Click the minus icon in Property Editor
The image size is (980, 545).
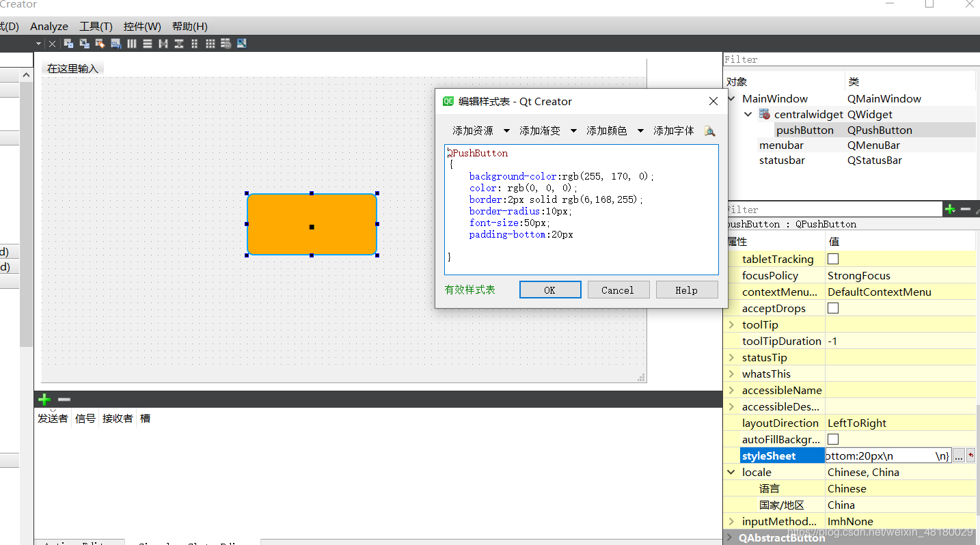(966, 209)
